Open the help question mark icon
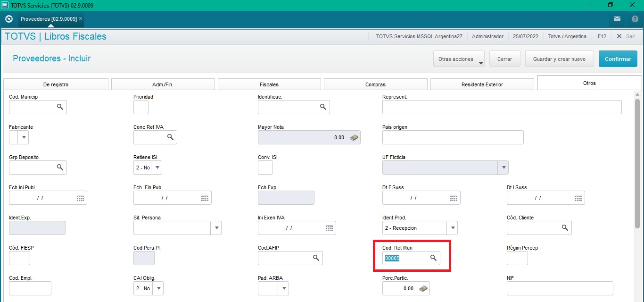Image resolution: width=644 pixels, height=302 pixels. [635, 19]
